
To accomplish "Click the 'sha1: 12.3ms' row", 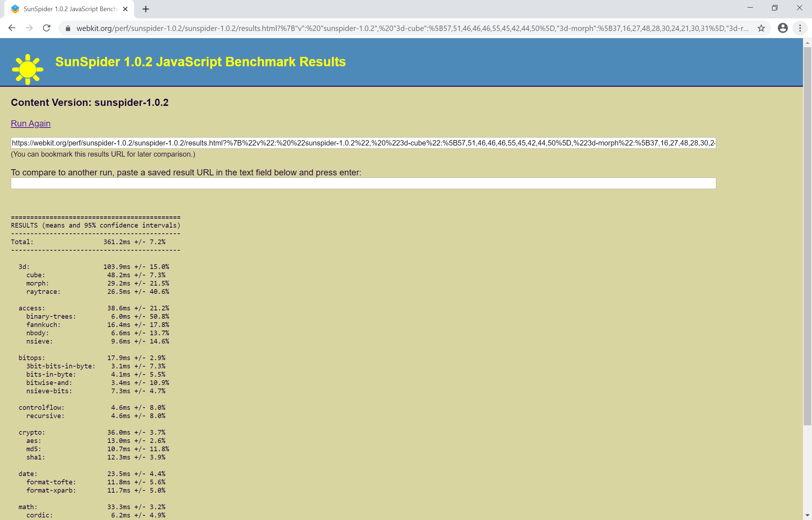I will pos(96,457).
